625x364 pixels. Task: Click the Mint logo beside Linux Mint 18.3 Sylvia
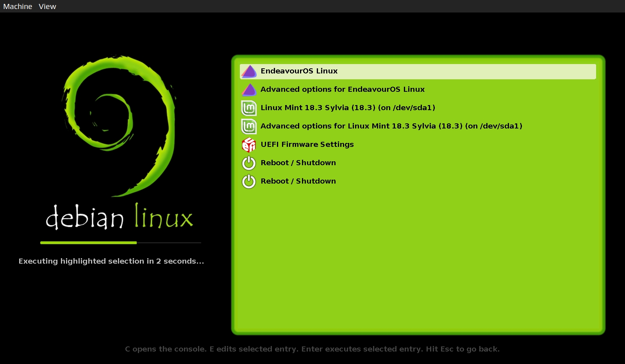tap(249, 108)
